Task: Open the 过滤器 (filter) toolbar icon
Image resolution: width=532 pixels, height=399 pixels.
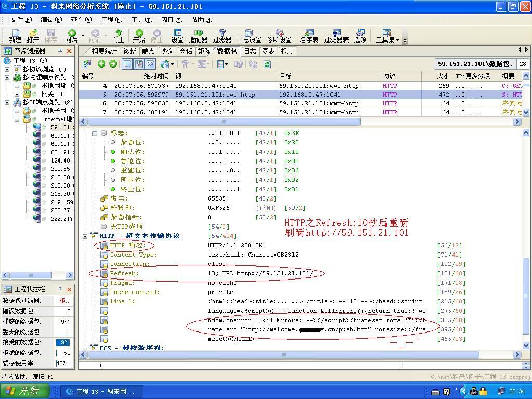Action: 222,36
